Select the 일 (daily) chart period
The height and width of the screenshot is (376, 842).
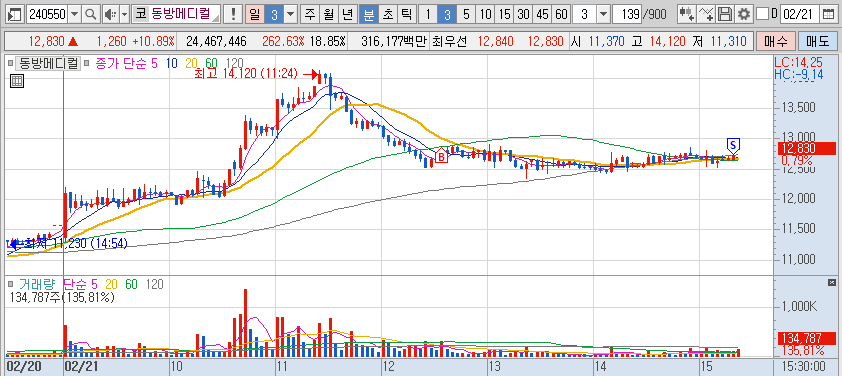[255, 15]
